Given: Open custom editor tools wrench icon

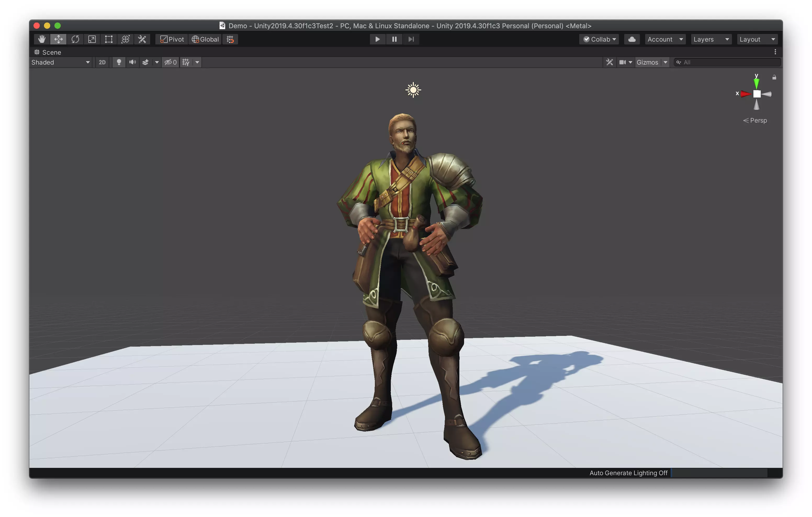Looking at the screenshot, I should pyautogui.click(x=142, y=39).
